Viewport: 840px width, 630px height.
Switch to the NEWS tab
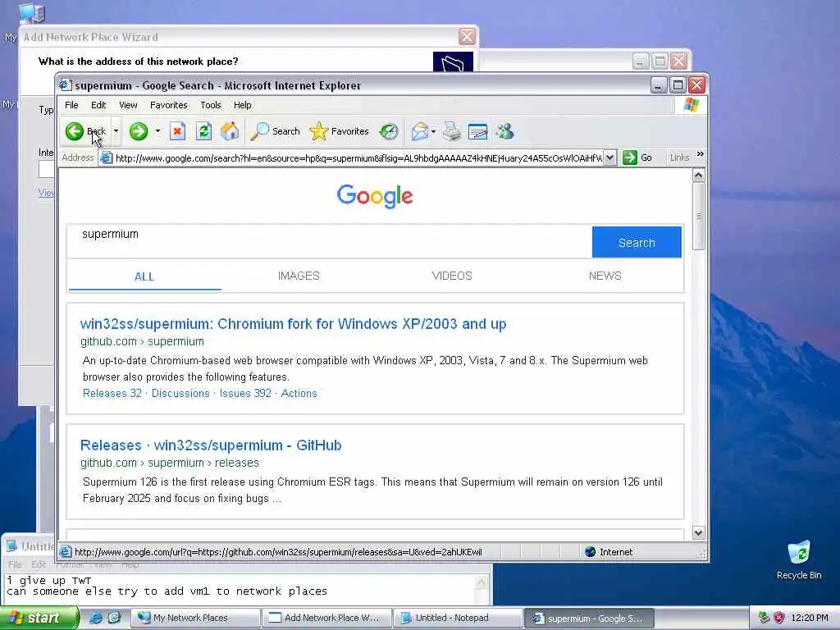tap(605, 276)
